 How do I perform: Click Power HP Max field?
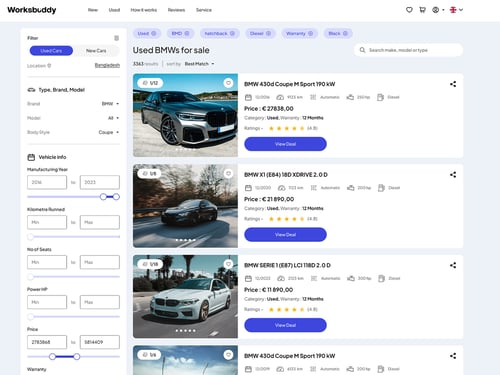click(100, 302)
